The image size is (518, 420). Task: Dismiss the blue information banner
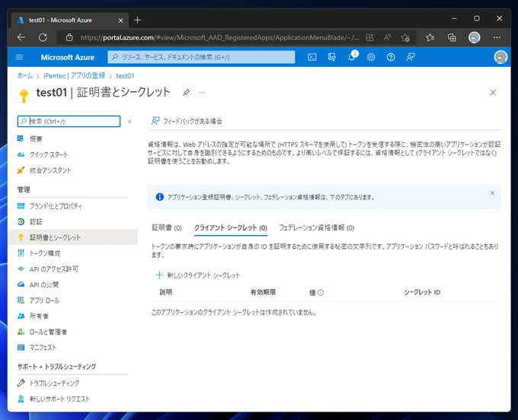click(x=492, y=193)
